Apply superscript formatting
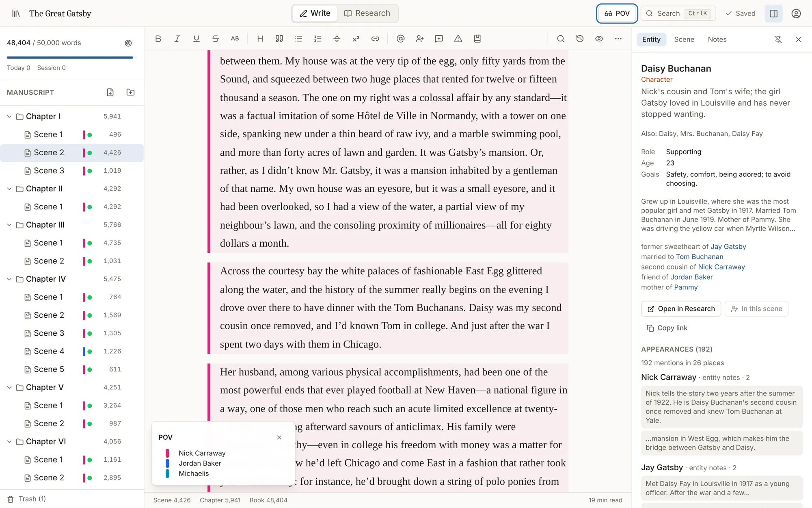The height and width of the screenshot is (508, 812). [x=356, y=39]
